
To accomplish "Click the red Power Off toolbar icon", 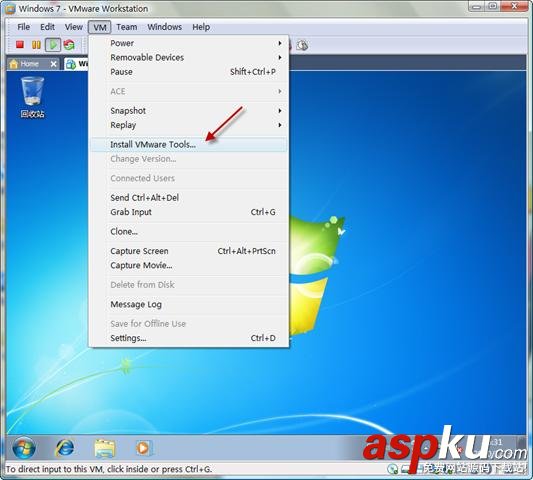I will pyautogui.click(x=20, y=45).
